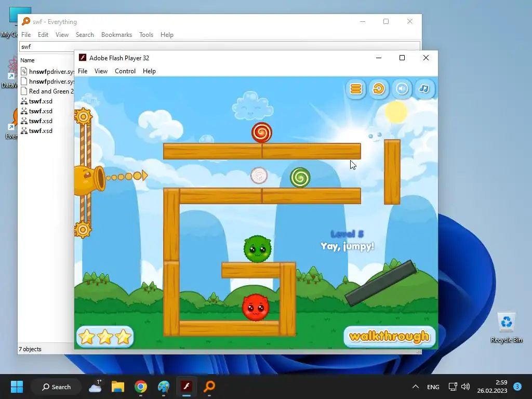Image resolution: width=532 pixels, height=399 pixels.
Task: Open the Flash Player File menu
Action: point(83,71)
